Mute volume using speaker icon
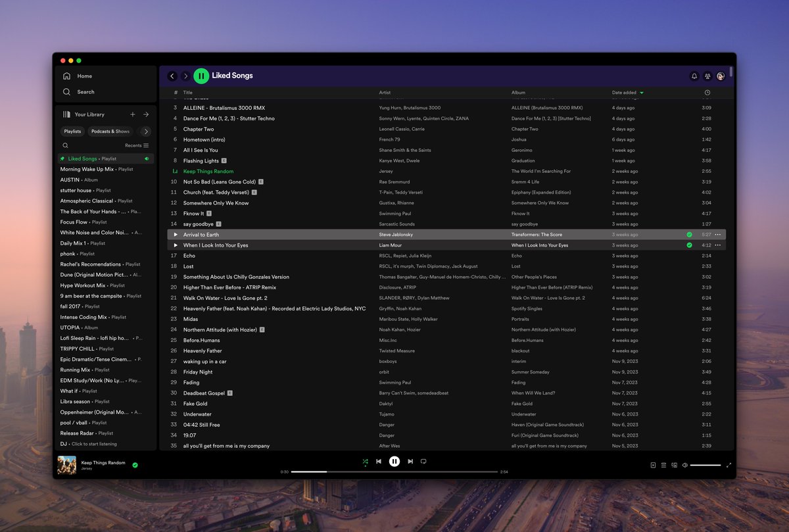 tap(684, 465)
